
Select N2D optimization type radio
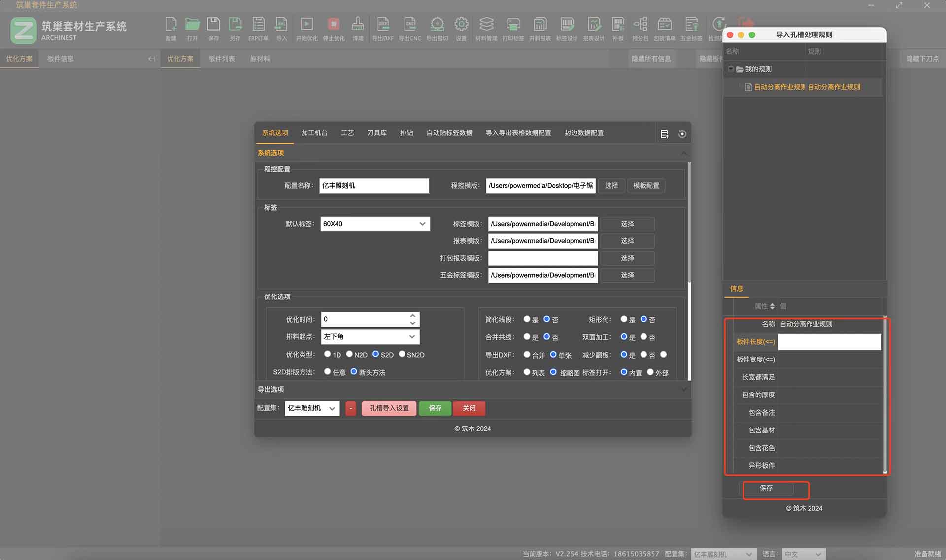pyautogui.click(x=349, y=354)
